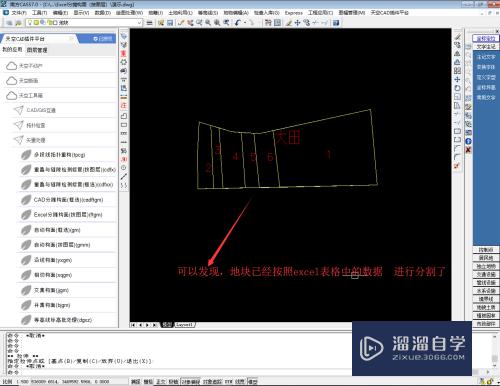500x386 pixels.
Task: Click the rectangle icon in left vertical toolbar
Action: (x=124, y=125)
